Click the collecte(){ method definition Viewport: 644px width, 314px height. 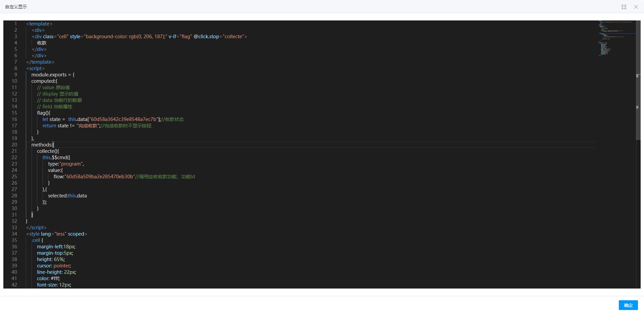(x=48, y=151)
